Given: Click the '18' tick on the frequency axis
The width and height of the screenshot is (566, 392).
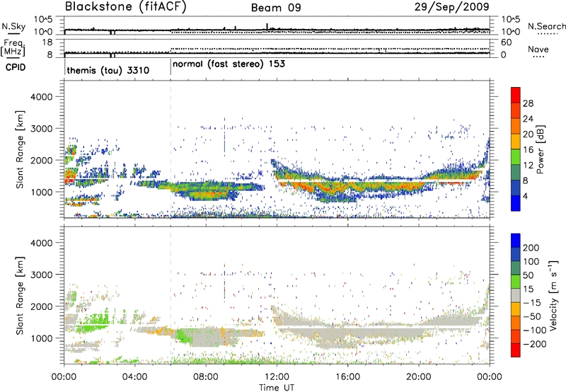Looking at the screenshot, I should pyautogui.click(x=47, y=42).
